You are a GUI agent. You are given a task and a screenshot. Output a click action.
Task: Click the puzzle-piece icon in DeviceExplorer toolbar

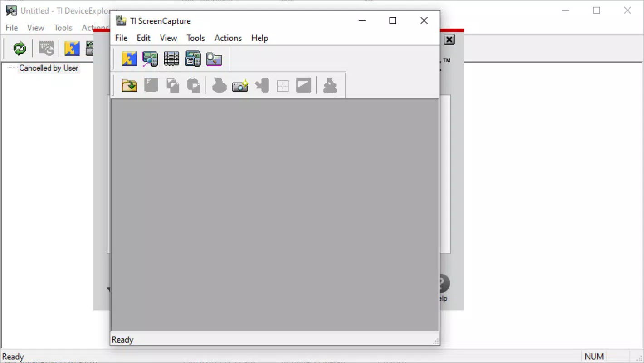click(x=72, y=48)
